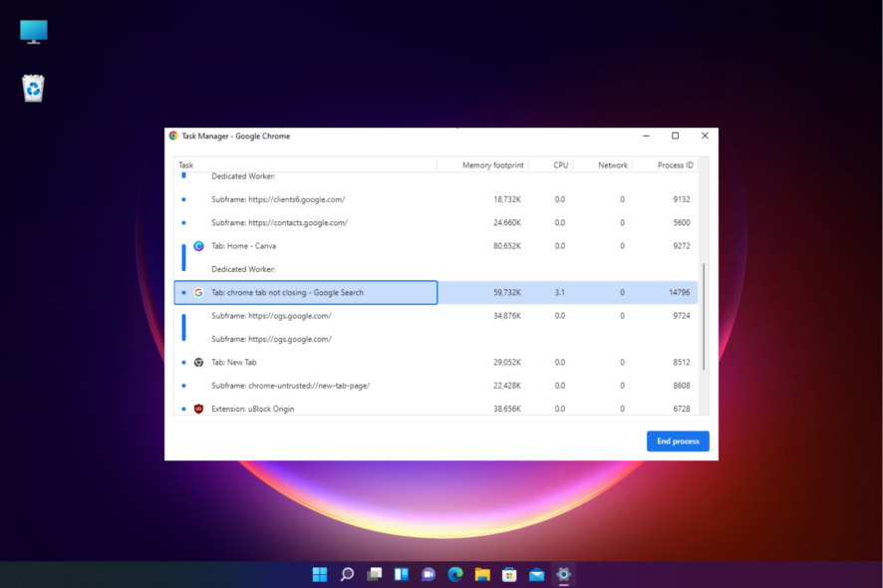
Task: Click the Chrome favicon beside New Tab
Action: coord(198,362)
